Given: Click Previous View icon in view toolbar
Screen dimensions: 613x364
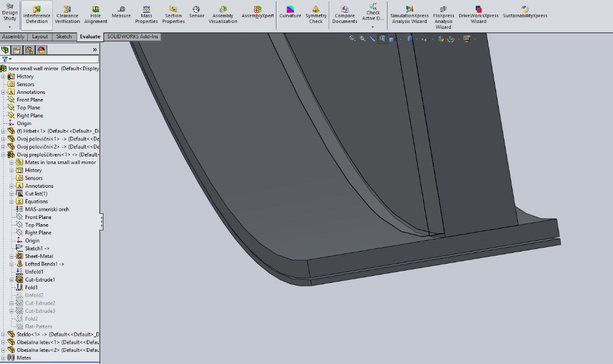Looking at the screenshot, I should (372, 39).
